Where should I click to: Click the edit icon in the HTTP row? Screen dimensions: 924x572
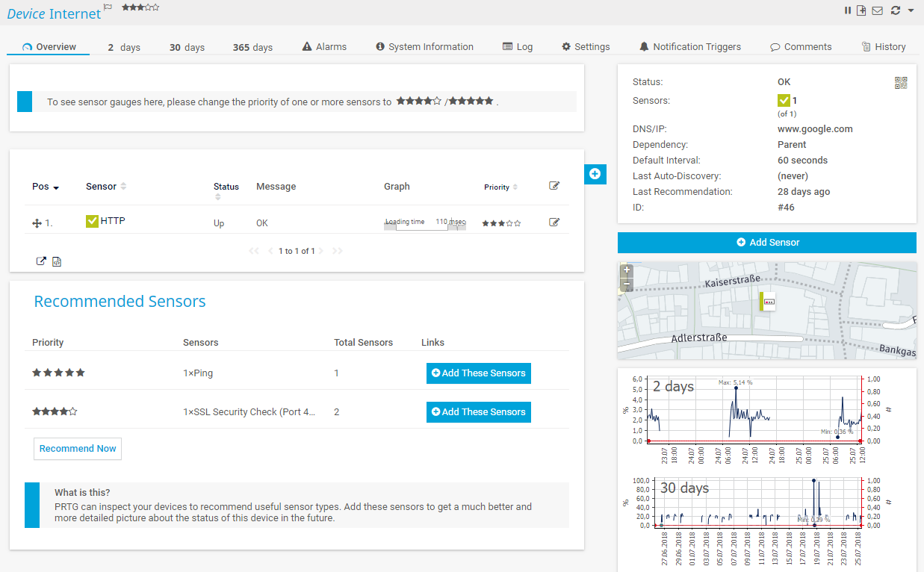[554, 222]
